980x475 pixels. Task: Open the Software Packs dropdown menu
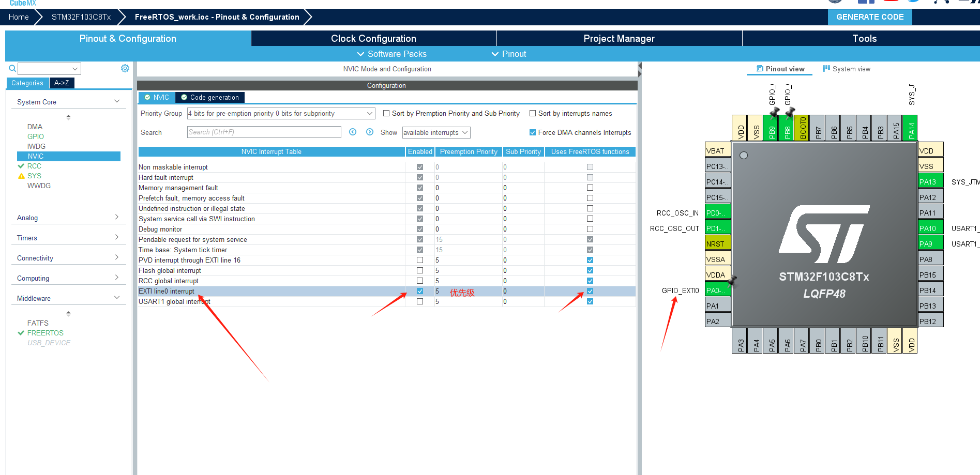coord(391,54)
